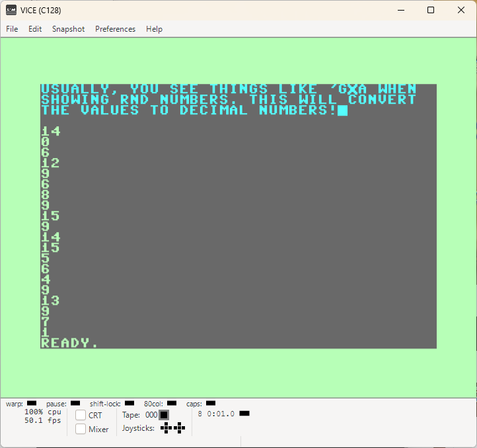
Task: Open the Preferences menu
Action: [x=116, y=29]
